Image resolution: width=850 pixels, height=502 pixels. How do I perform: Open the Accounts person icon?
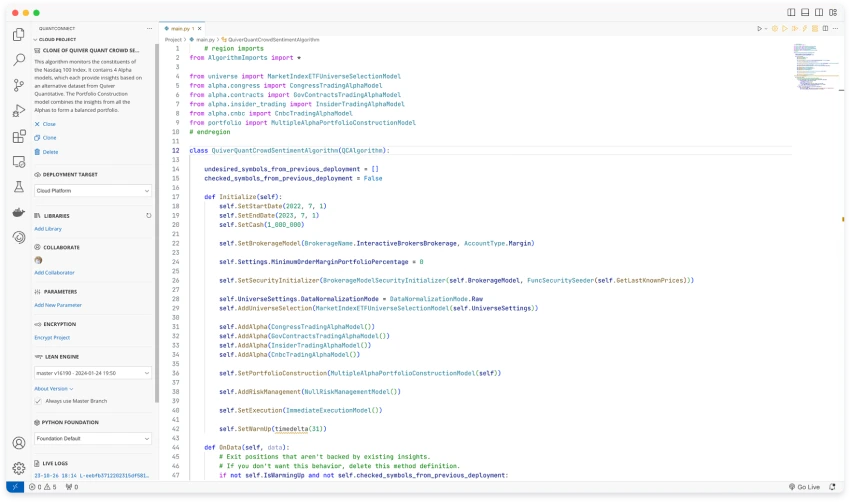coord(18,443)
